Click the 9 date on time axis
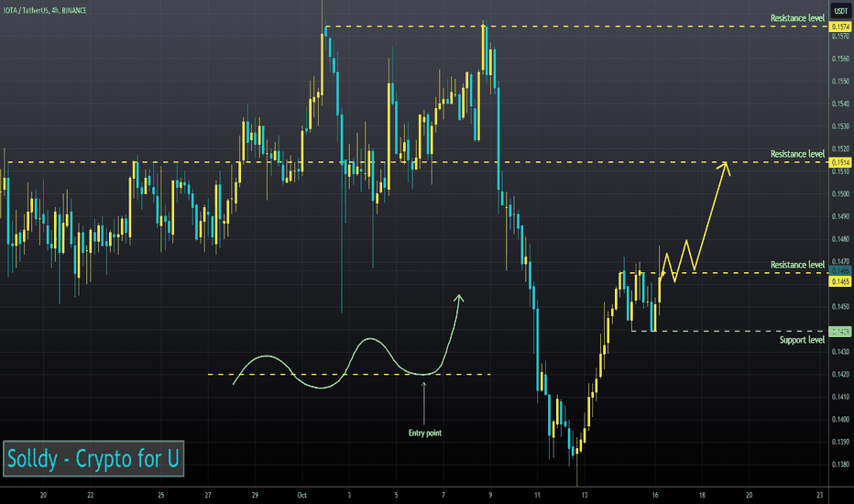 pos(490,495)
